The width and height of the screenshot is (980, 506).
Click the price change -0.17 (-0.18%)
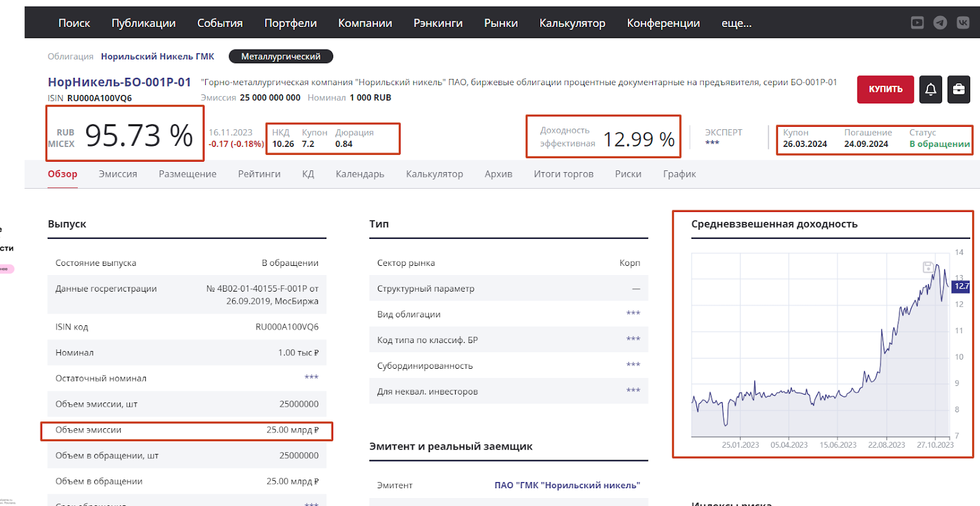tap(236, 144)
